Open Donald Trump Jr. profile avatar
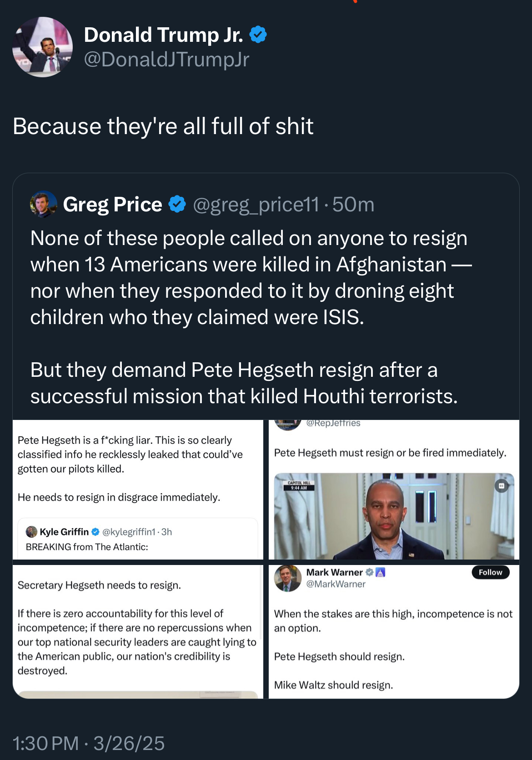This screenshot has height=760, width=532. [x=42, y=47]
